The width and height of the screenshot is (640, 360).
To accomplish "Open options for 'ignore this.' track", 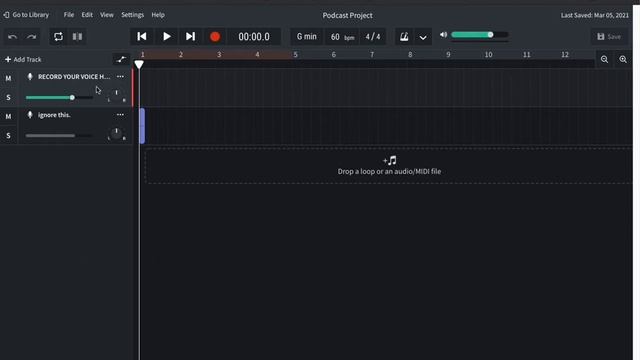I will 120,115.
